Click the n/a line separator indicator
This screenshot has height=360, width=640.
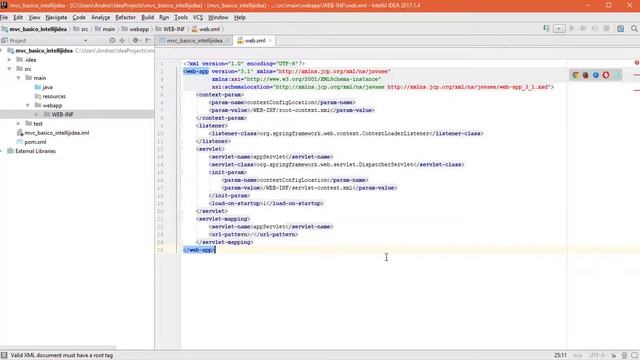(578, 356)
